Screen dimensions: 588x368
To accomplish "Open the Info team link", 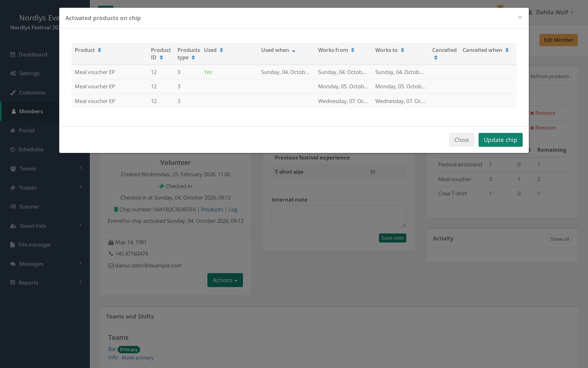I will point(113,357).
